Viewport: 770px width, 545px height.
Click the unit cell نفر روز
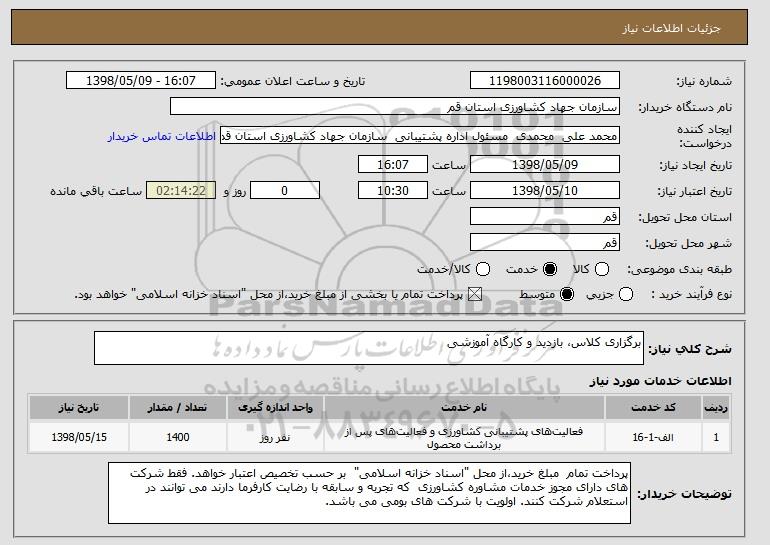[x=275, y=437]
